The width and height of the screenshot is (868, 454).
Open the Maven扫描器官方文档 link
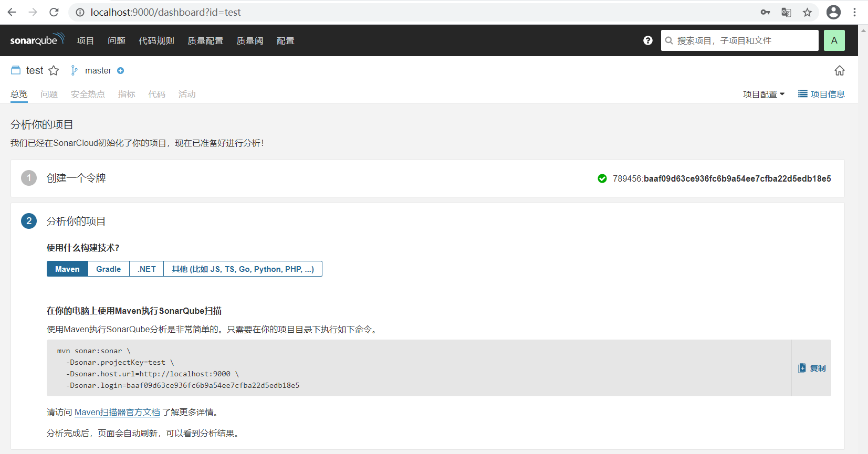point(117,412)
